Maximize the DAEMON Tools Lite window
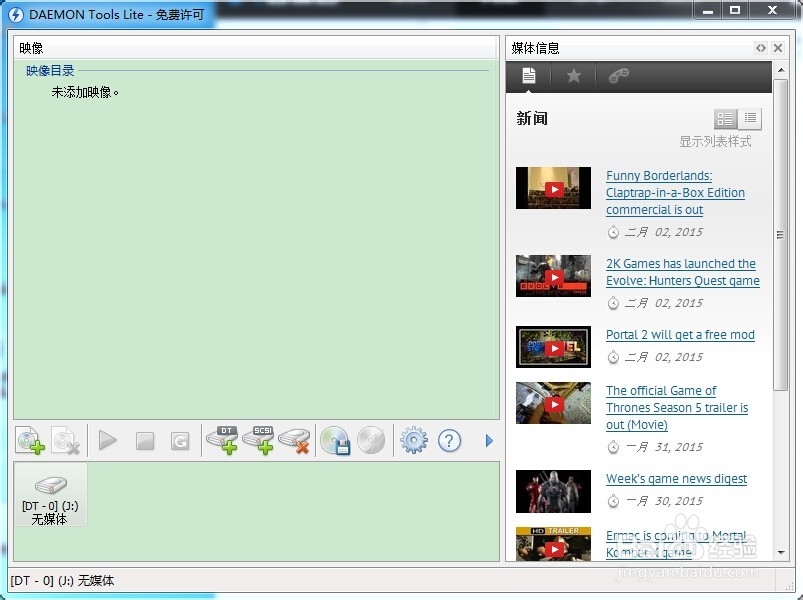Viewport: 803px width, 600px height. pyautogui.click(x=735, y=10)
